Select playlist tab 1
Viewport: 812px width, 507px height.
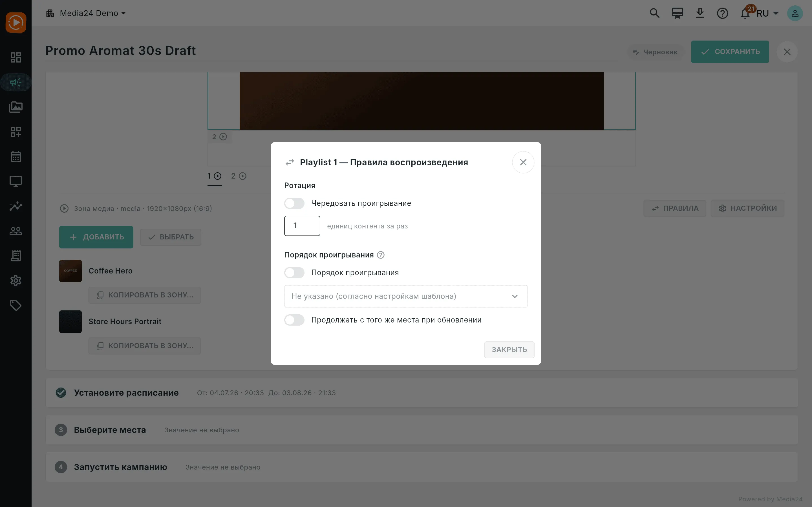coord(214,176)
